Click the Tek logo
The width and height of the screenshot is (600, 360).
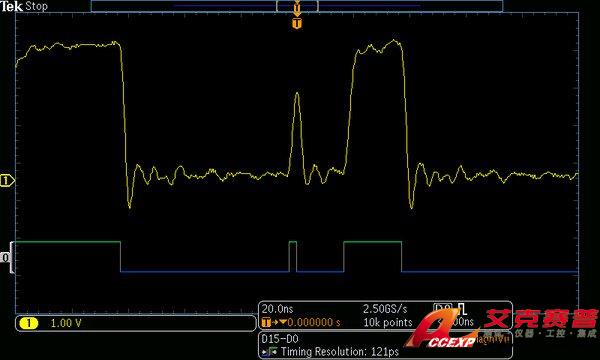[11, 6]
